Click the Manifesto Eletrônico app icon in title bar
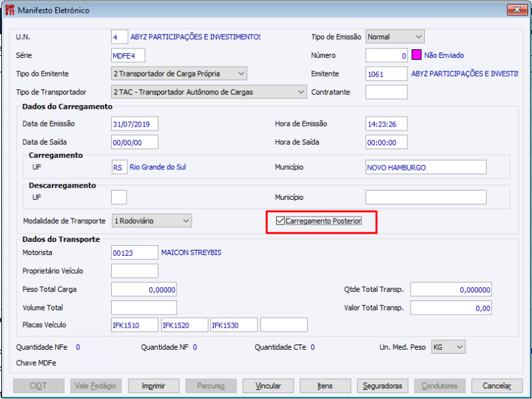The width and height of the screenshot is (532, 399). pyautogui.click(x=10, y=10)
